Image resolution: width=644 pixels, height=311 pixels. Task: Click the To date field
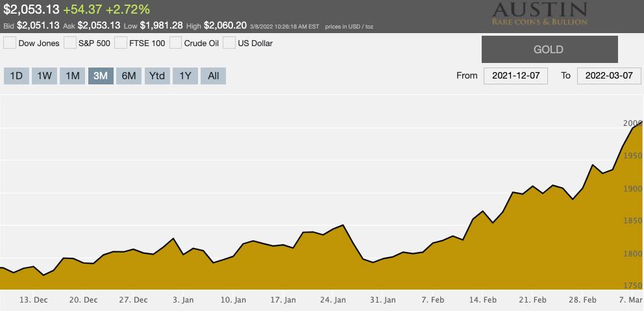(608, 75)
